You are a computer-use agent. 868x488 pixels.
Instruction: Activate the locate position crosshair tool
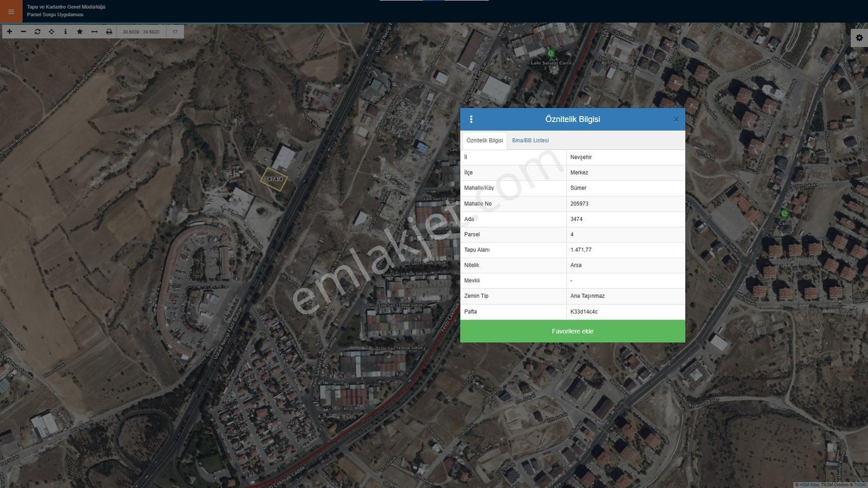pos(52,31)
